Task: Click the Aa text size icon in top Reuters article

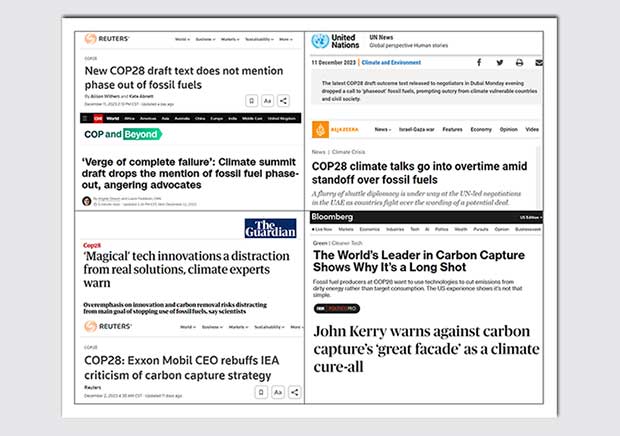Action: 267,101
